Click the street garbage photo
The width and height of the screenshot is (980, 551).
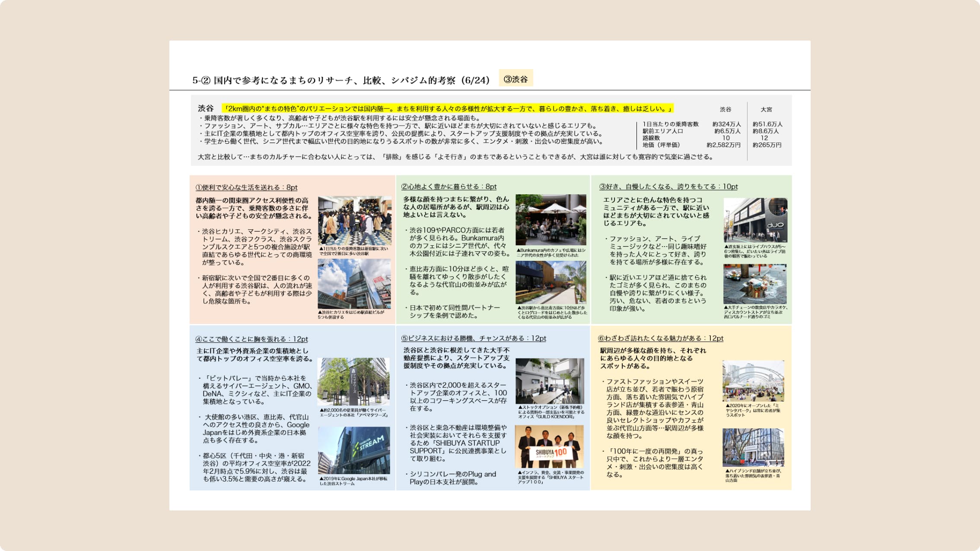pos(754,284)
